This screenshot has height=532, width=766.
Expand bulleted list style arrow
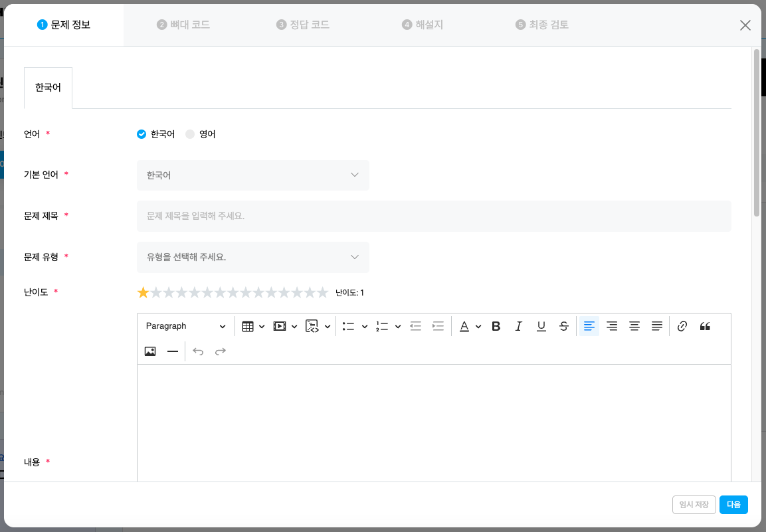pos(365,326)
